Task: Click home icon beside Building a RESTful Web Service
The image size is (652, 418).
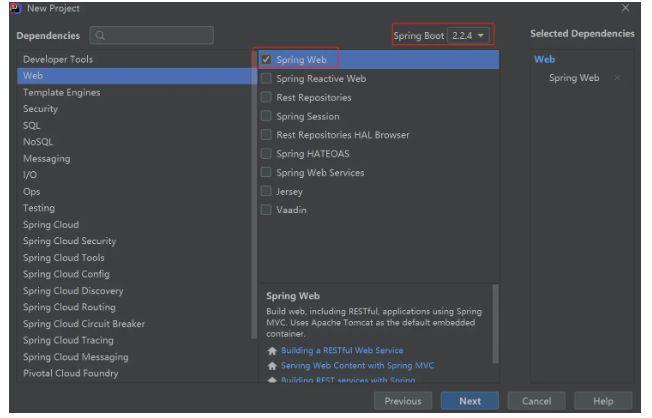Action: point(272,351)
